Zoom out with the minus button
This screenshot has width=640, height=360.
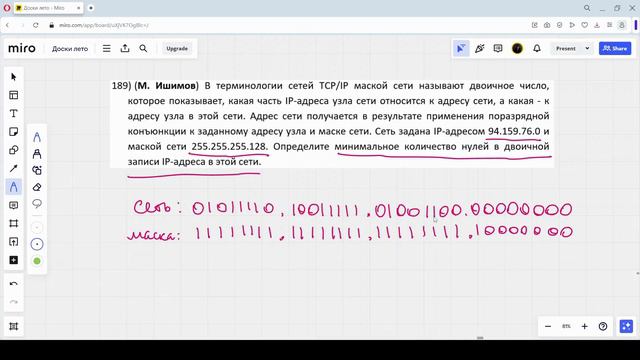(548, 326)
